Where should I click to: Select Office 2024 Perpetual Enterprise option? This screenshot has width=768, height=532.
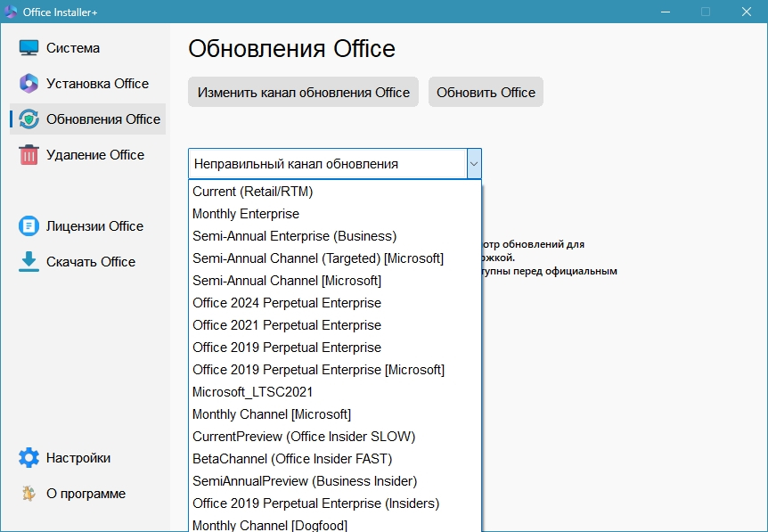(x=287, y=303)
